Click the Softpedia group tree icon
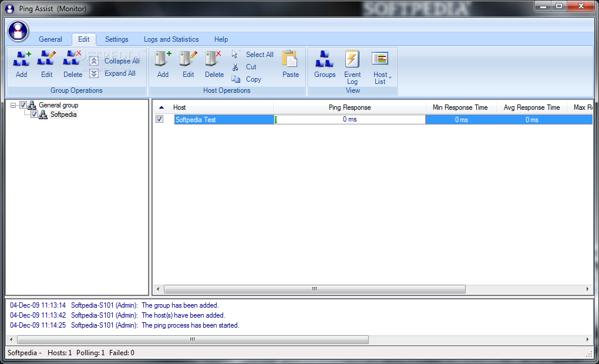Screen dimensions: 599x364 click(43, 114)
